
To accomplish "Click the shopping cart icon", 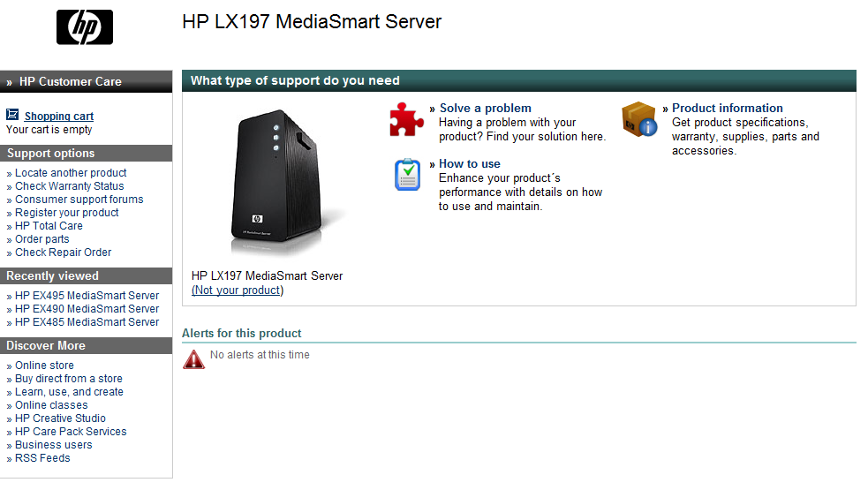I will click(x=12, y=115).
